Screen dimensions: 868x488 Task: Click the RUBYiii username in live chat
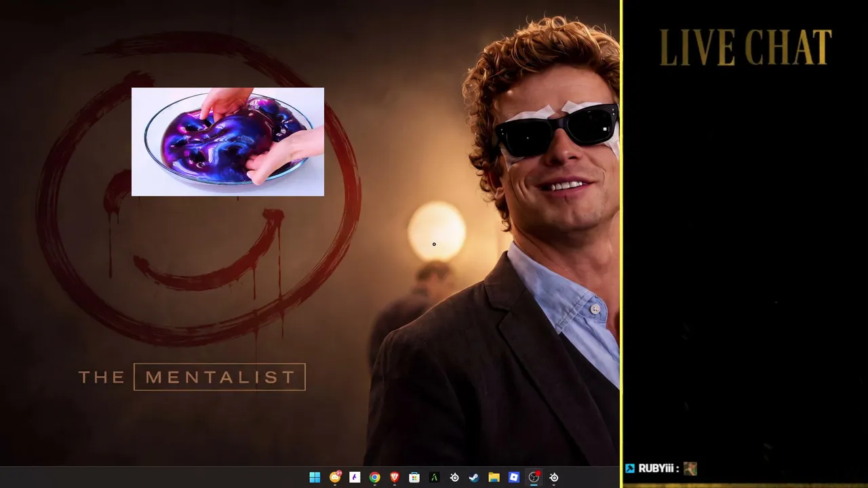[656, 468]
